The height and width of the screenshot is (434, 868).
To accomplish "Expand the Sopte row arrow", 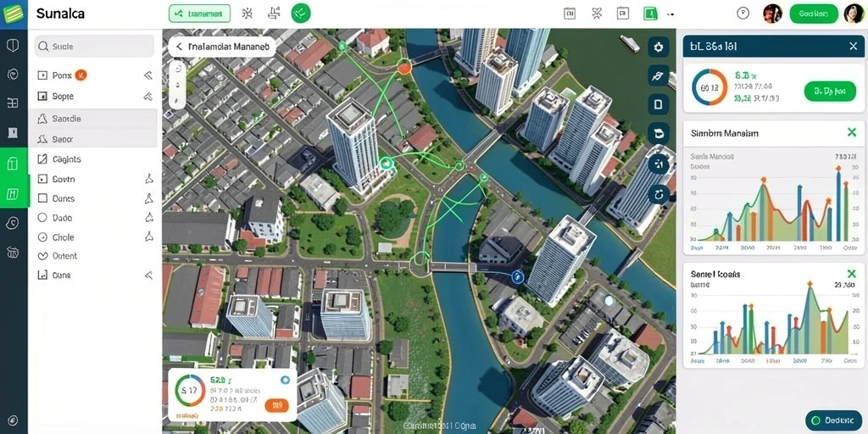I will 147,97.
